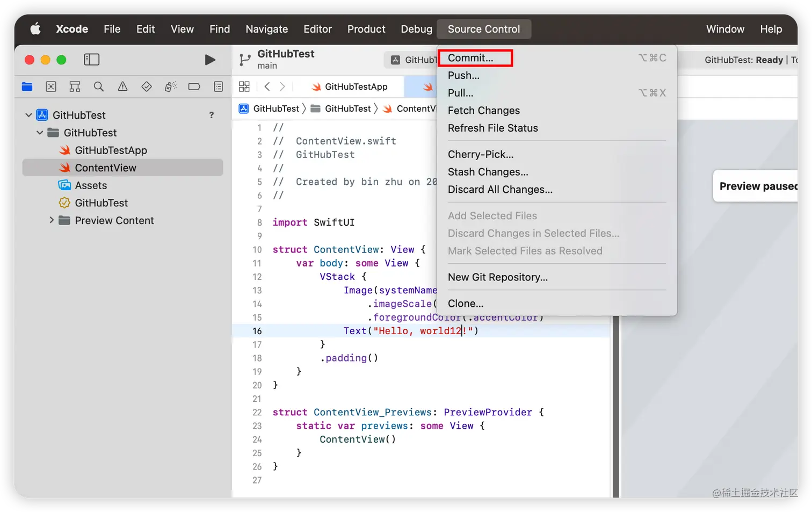Open the Editor menu
The image size is (812, 512).
(317, 29)
